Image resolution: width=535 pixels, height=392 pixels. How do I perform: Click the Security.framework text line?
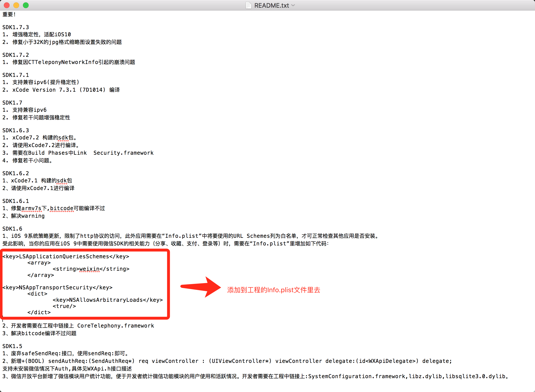pyautogui.click(x=123, y=153)
